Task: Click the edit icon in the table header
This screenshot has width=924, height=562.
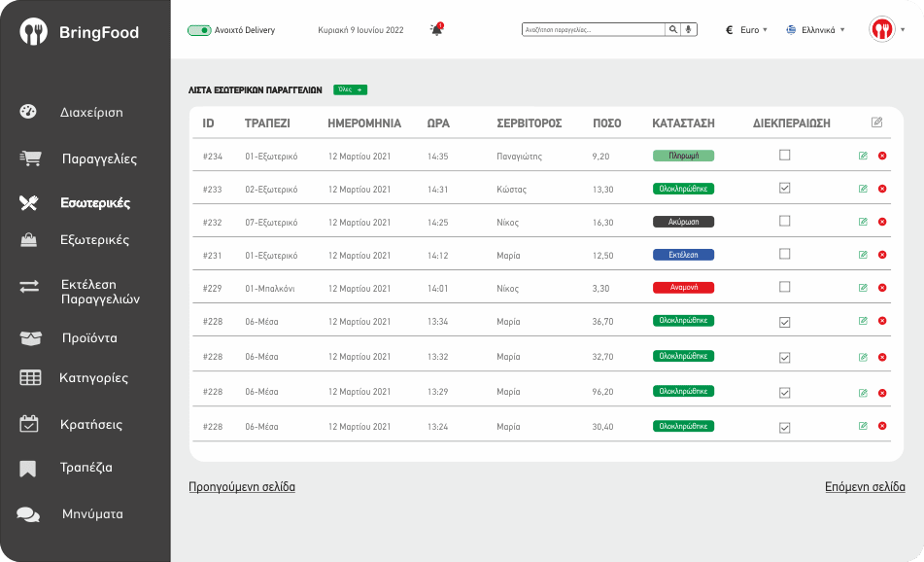Action: [x=876, y=123]
